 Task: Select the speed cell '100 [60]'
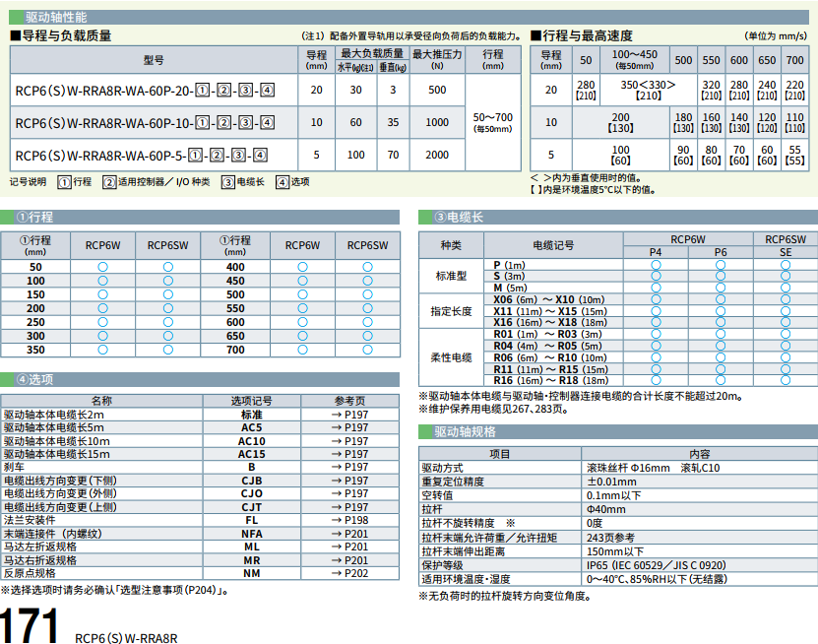[x=621, y=155]
